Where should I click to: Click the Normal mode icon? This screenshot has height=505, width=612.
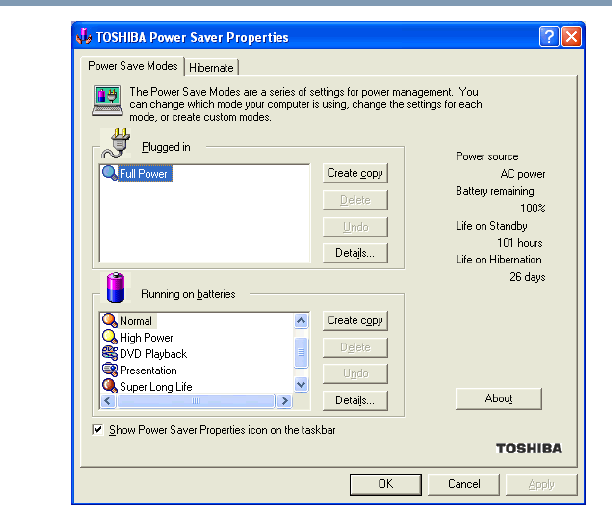109,320
